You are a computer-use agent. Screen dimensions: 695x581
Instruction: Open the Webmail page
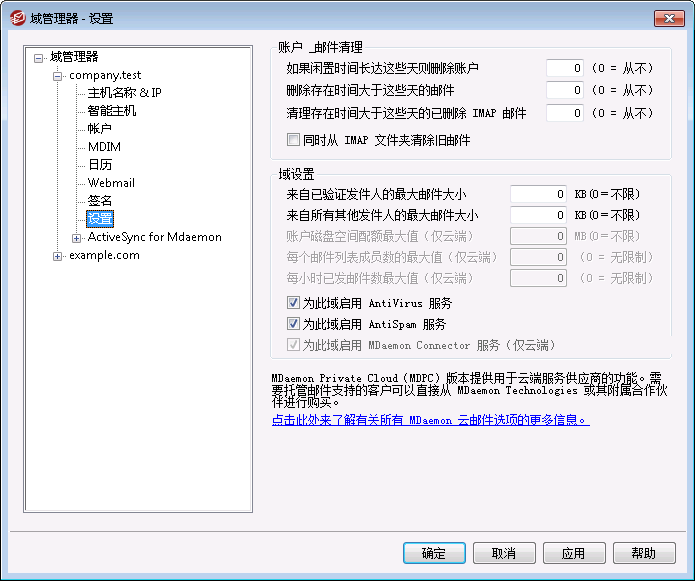[111, 183]
